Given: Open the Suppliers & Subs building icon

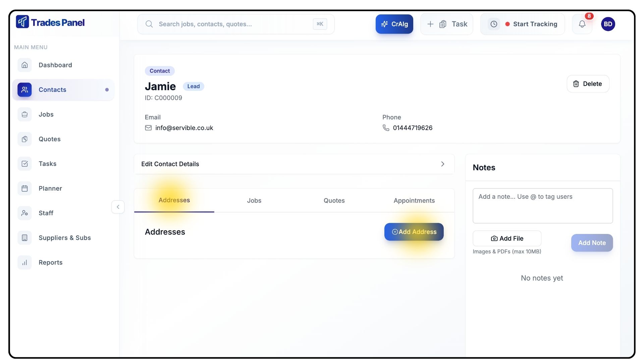Looking at the screenshot, I should click(x=24, y=238).
